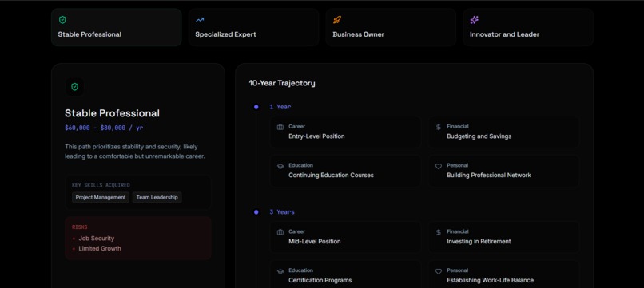644x288 pixels.
Task: Click the KEY SKILLS ACQUIRED label
Action: pos(101,185)
